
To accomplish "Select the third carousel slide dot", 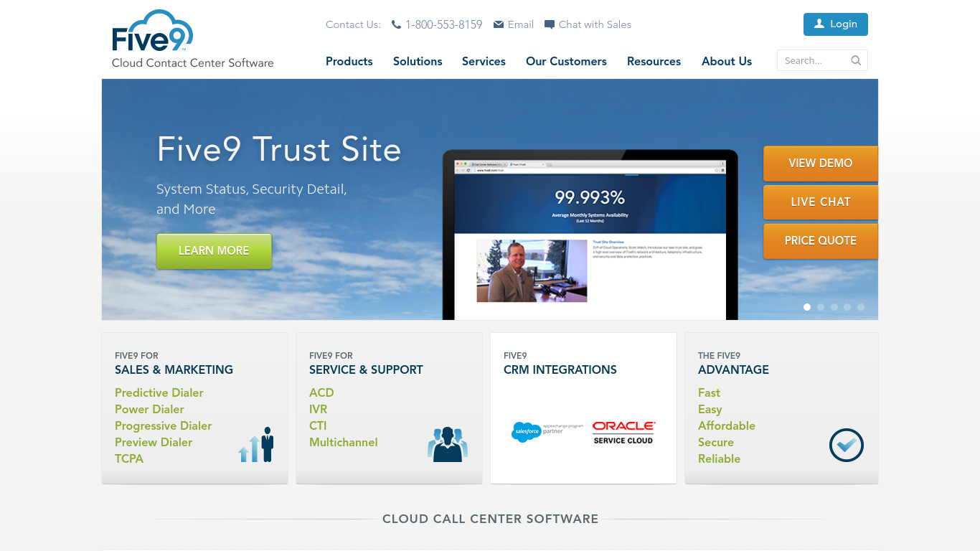I will [834, 307].
